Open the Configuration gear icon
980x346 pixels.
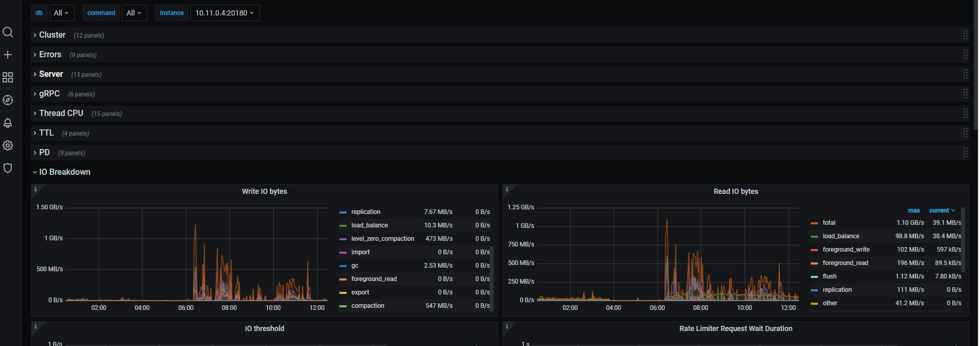coord(8,145)
